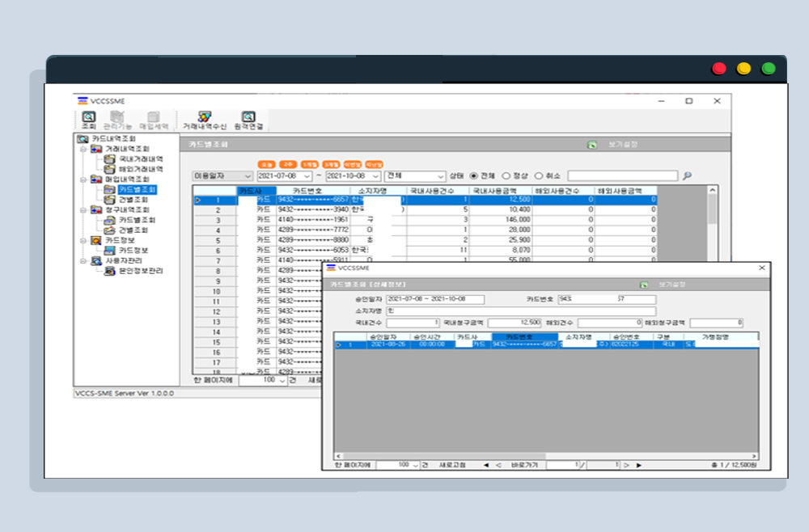
Task: Click the 본인정보관리 icon in tree
Action: [x=109, y=271]
